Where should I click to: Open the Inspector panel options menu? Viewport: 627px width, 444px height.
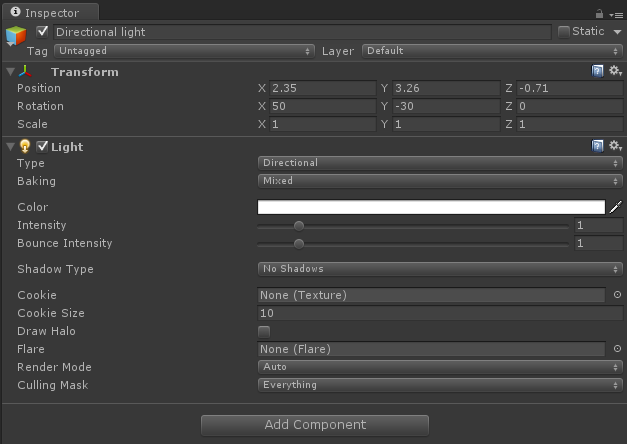[616, 15]
